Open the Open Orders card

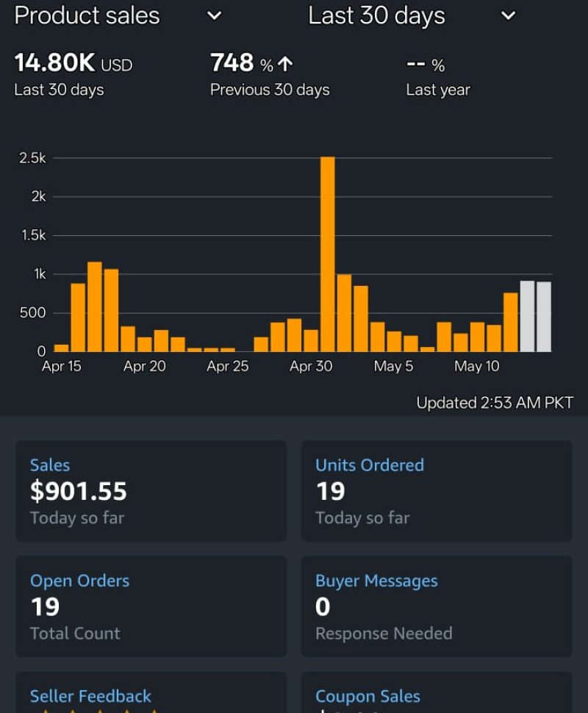(x=79, y=581)
